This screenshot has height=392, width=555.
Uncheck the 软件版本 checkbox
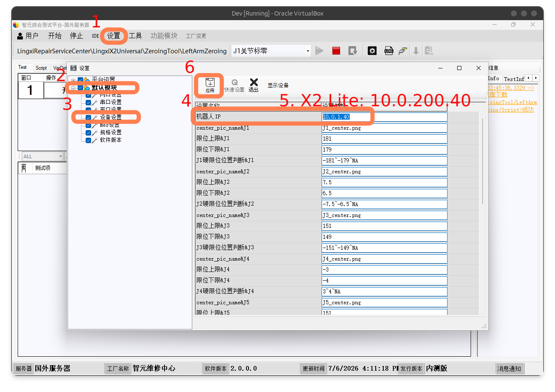[88, 140]
